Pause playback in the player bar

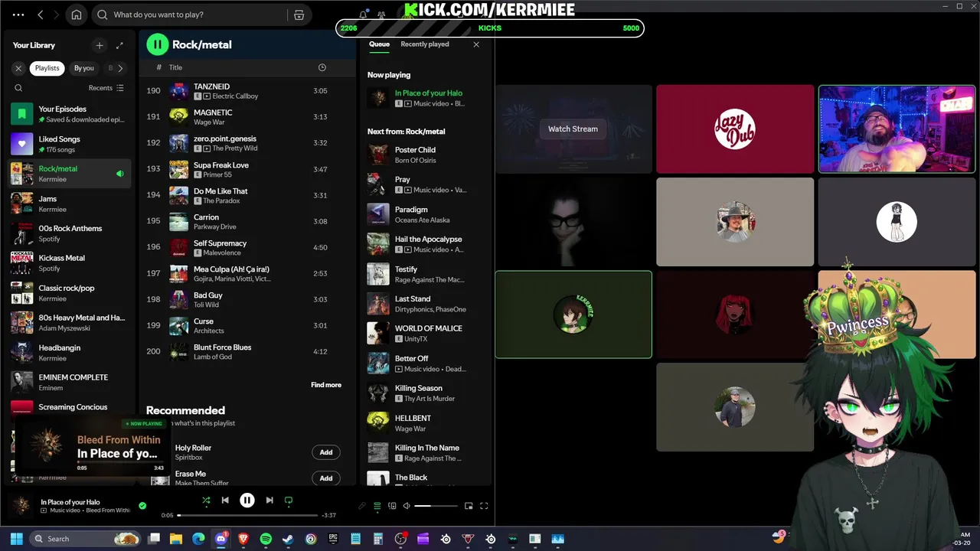247,500
